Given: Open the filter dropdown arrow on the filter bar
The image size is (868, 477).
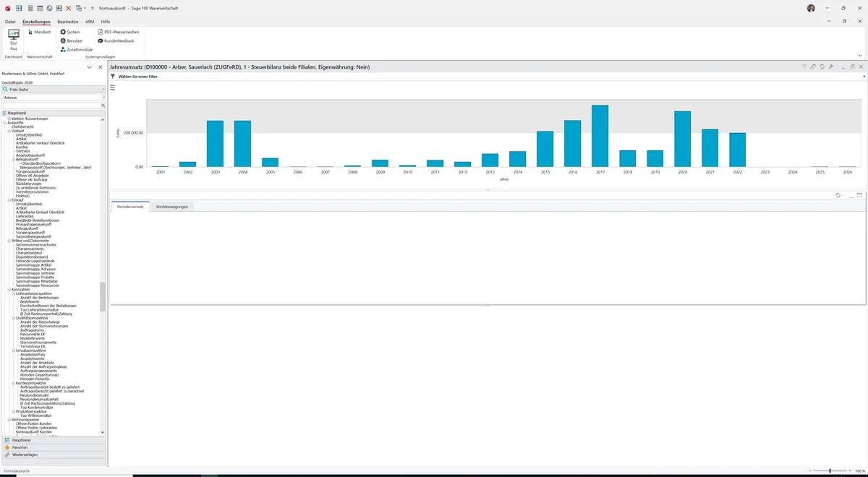Looking at the screenshot, I should (x=863, y=76).
